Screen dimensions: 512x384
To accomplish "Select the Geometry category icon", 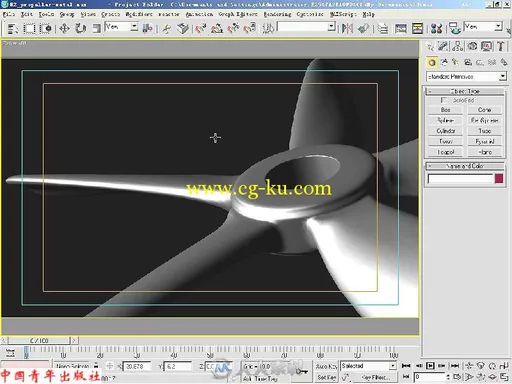I will click(x=432, y=62).
